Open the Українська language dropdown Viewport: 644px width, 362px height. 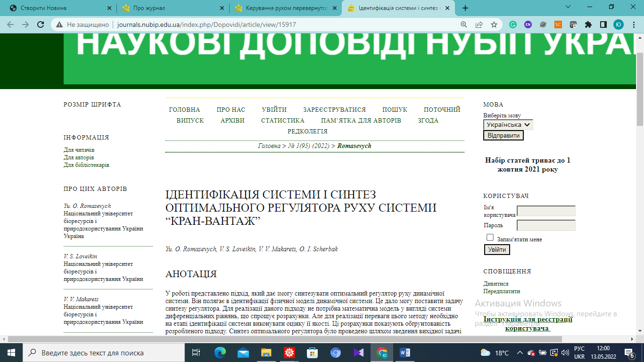[508, 125]
